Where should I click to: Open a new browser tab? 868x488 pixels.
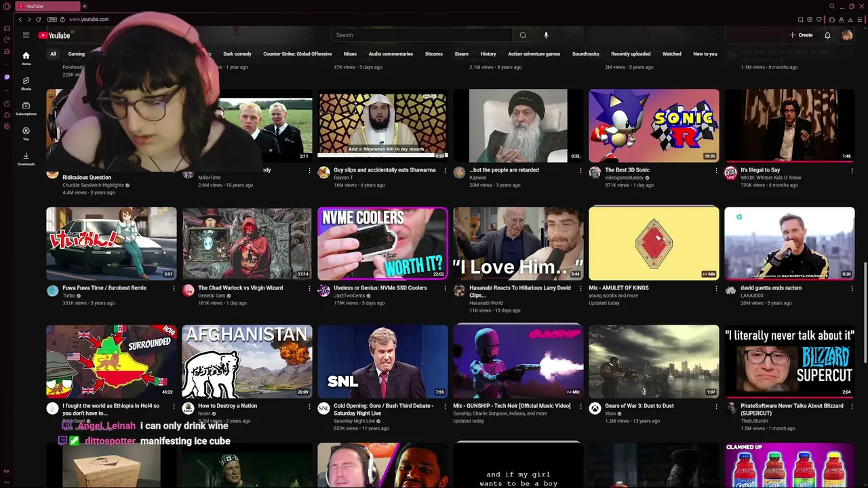pos(85,6)
